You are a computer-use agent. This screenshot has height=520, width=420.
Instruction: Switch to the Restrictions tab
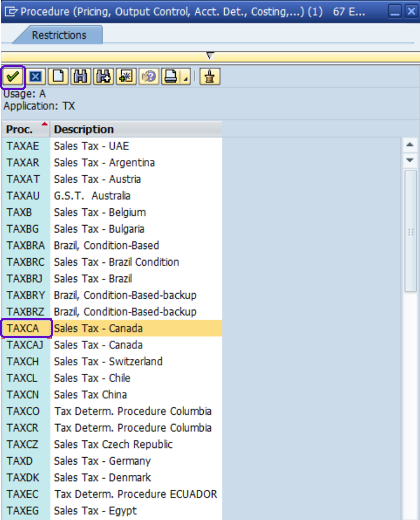(x=59, y=35)
